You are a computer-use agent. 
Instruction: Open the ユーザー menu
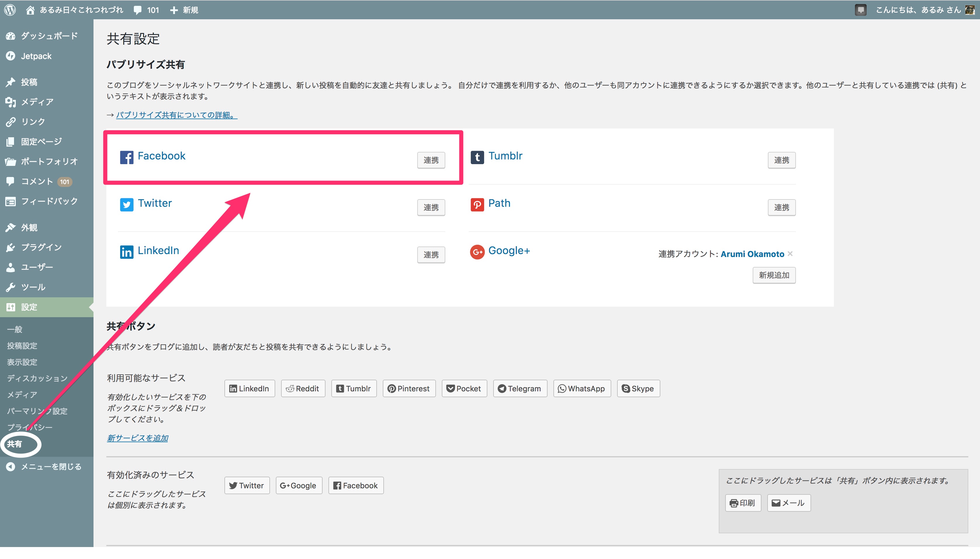click(46, 267)
